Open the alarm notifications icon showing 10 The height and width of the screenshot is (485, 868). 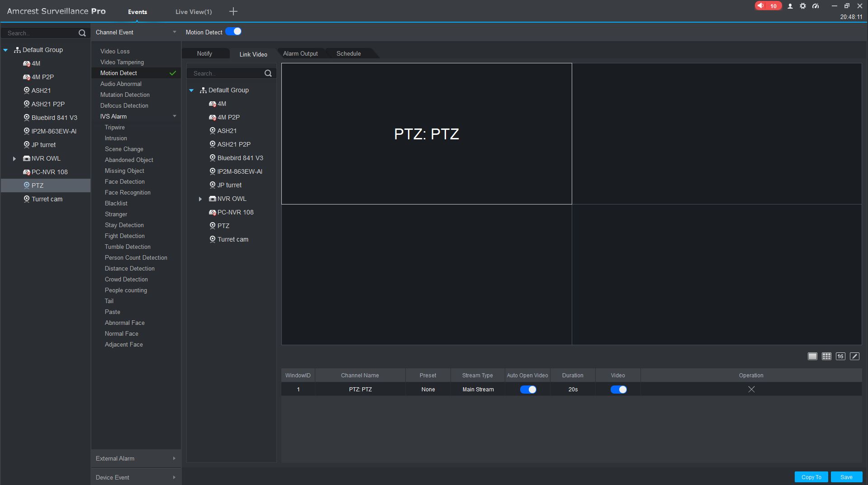768,6
